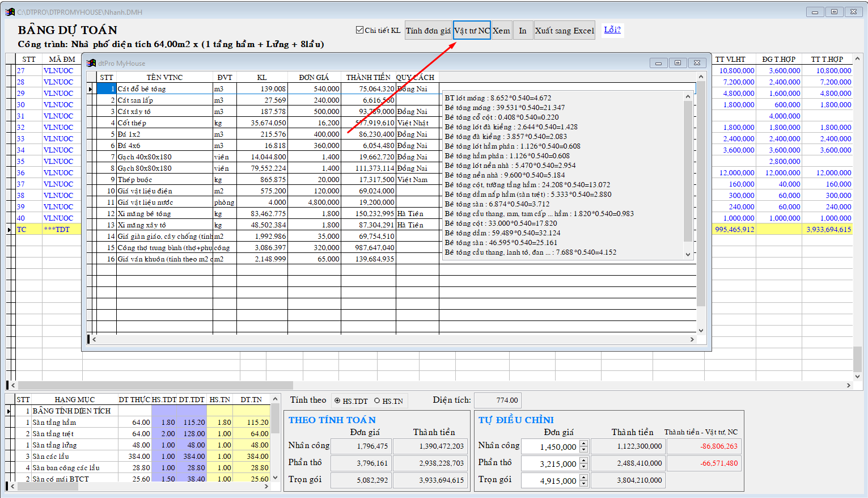
Task: Print using the "In" button
Action: (522, 31)
